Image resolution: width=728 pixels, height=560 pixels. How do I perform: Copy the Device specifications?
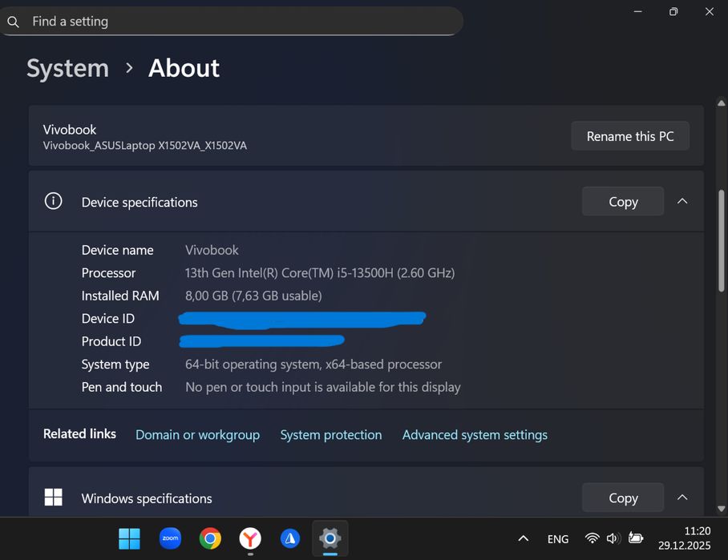(x=623, y=201)
